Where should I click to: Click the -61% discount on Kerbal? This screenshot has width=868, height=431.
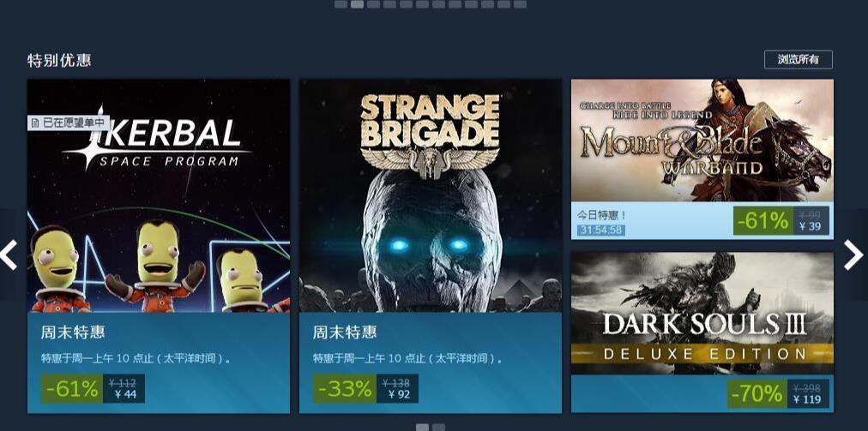click(x=72, y=389)
